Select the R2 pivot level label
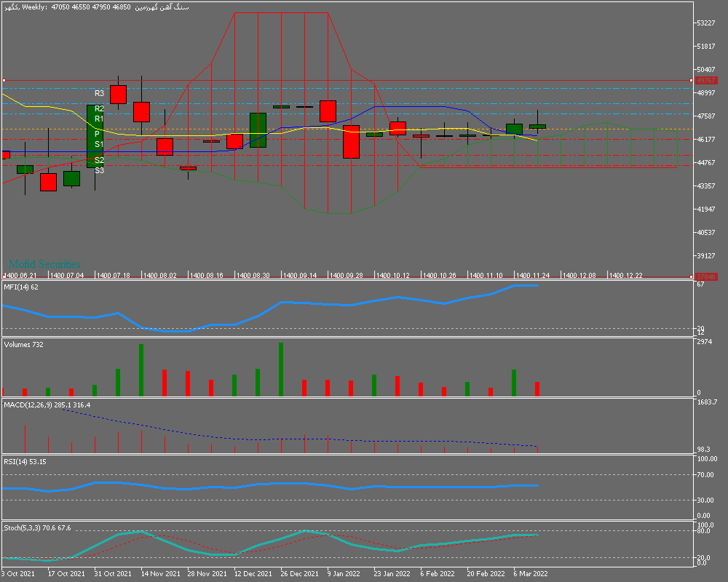This screenshot has width=728, height=582. pyautogui.click(x=99, y=108)
